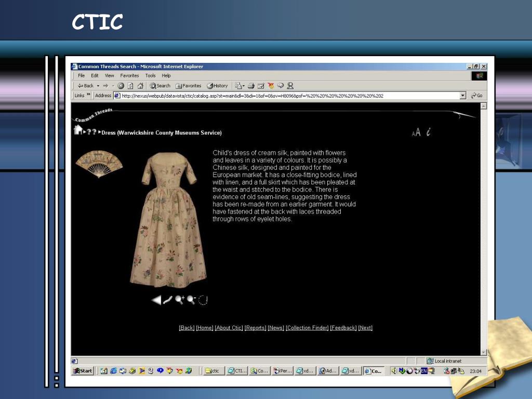532x399 pixels.
Task: Open the Tools menu
Action: click(150, 76)
